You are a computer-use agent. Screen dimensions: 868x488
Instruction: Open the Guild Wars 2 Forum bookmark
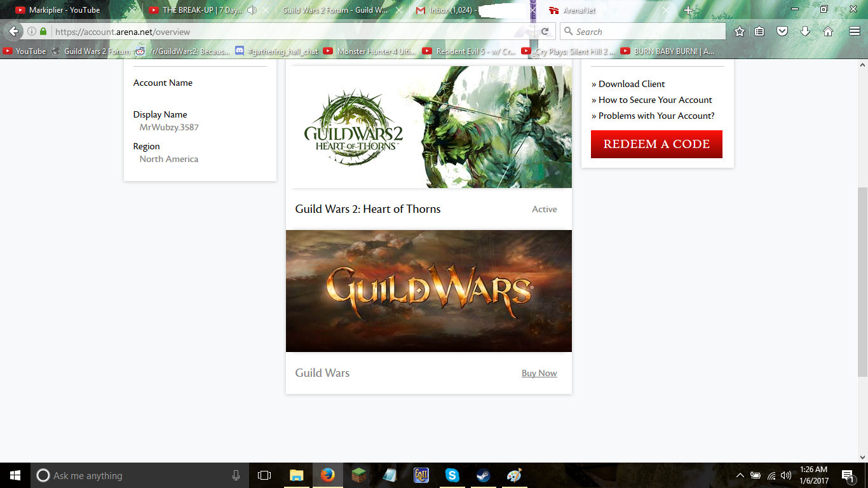(90, 51)
